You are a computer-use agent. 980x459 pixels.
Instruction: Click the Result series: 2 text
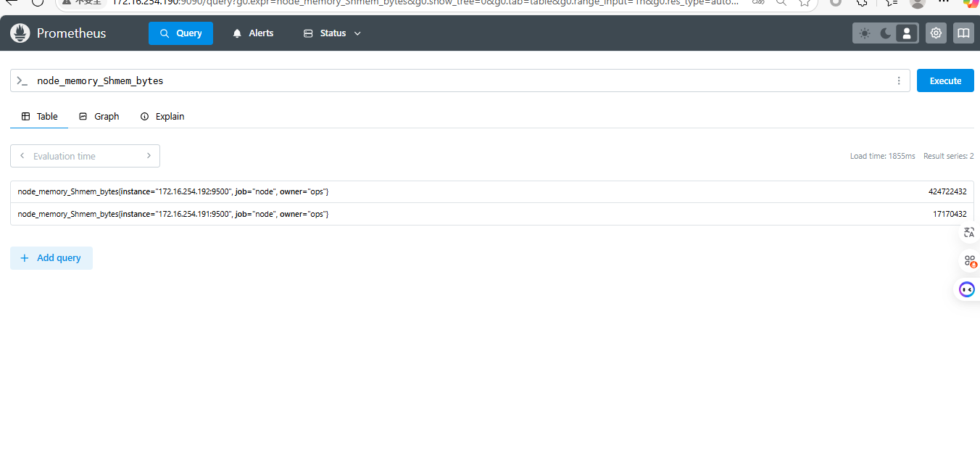point(949,156)
